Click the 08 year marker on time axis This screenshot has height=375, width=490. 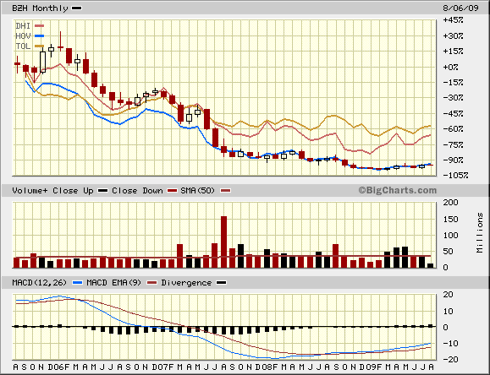266,367
